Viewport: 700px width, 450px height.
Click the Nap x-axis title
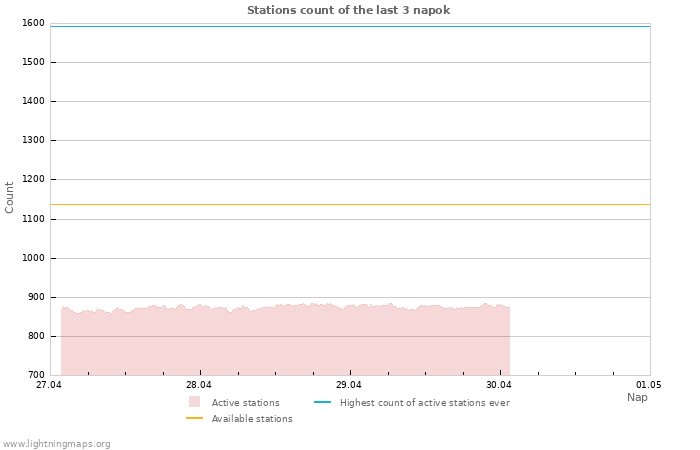click(637, 397)
